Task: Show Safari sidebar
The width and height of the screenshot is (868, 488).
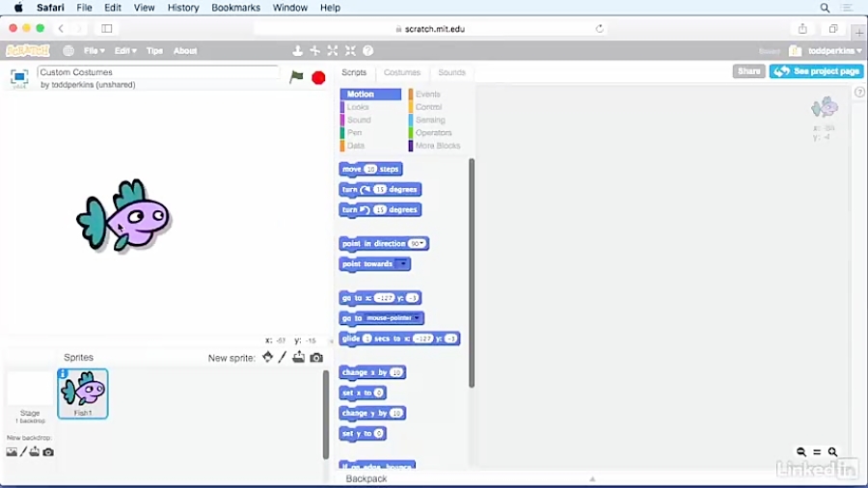Action: click(x=107, y=29)
